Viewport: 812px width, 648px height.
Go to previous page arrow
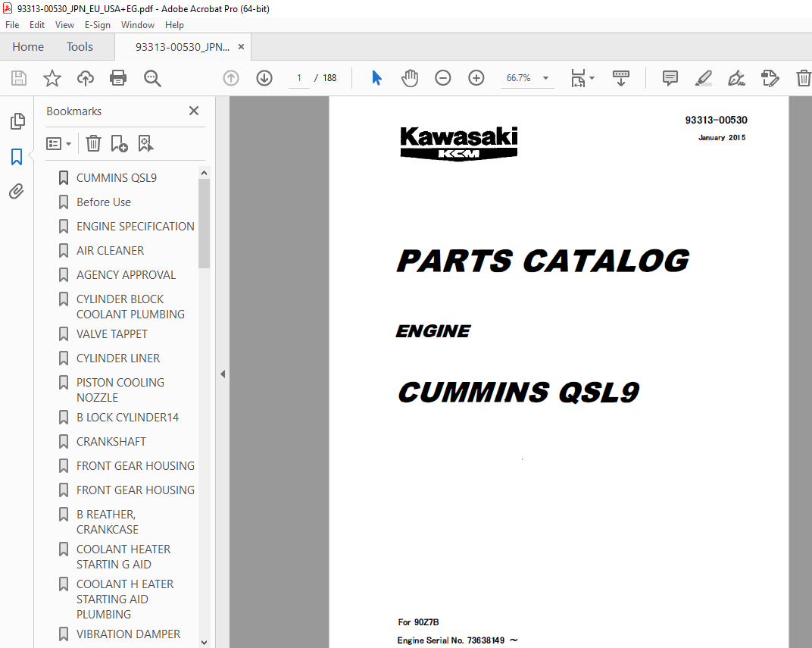(231, 78)
